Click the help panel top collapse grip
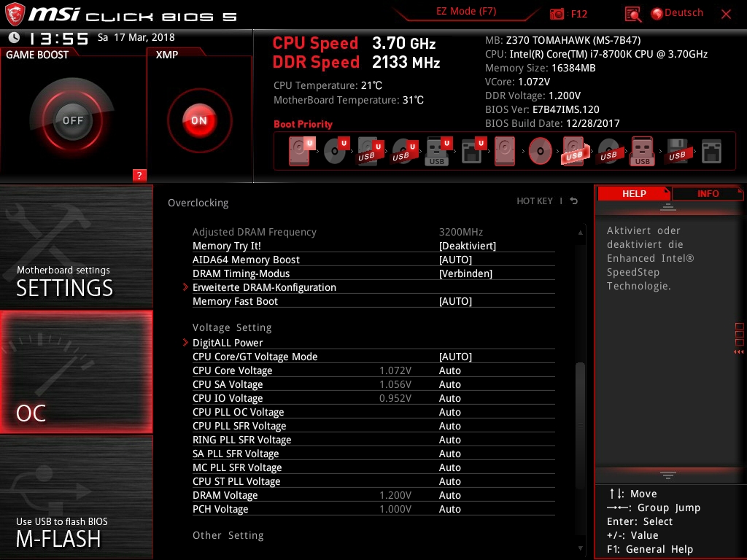This screenshot has width=747, height=560. 668,207
